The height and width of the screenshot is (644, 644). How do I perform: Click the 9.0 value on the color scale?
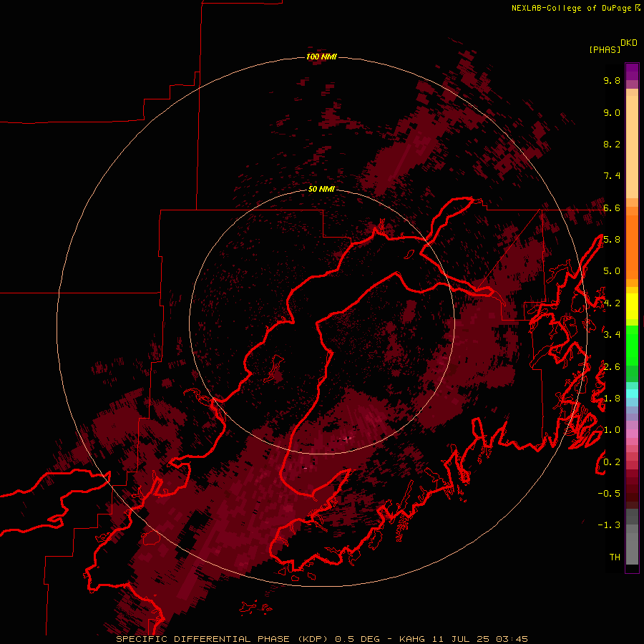[612, 112]
